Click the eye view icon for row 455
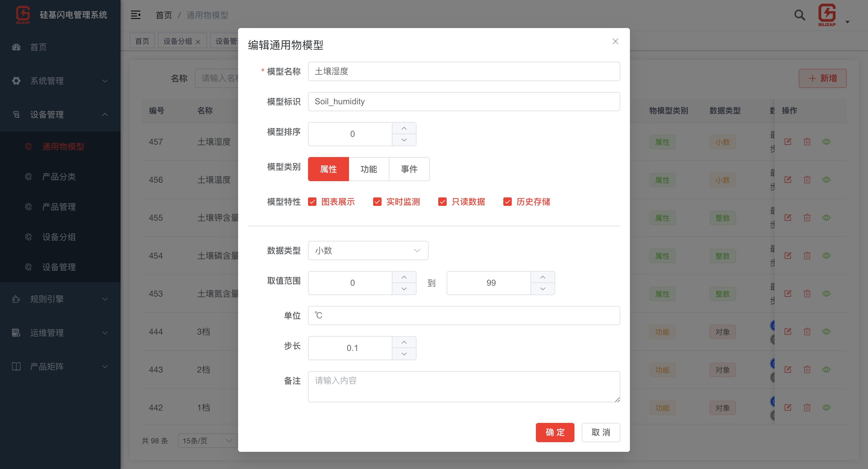Screen dimensions: 868x469 coord(826,217)
